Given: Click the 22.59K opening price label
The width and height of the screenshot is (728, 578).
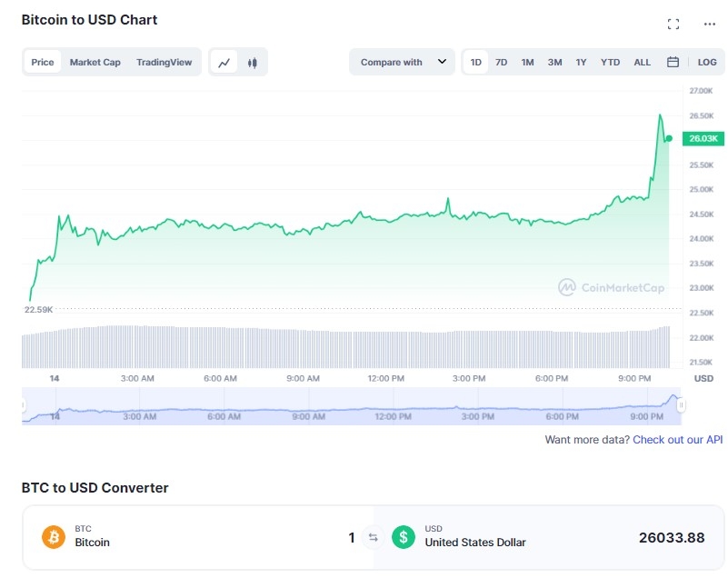Looking at the screenshot, I should point(38,310).
